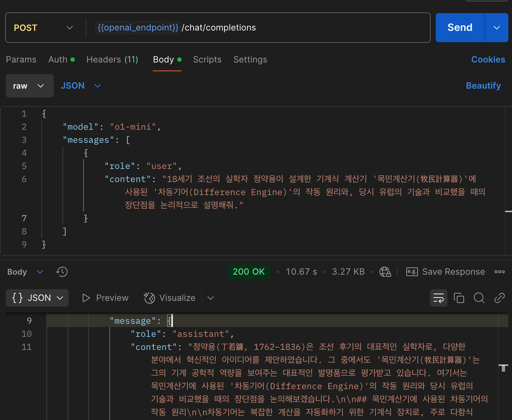The image size is (512, 420).
Task: Click the Beautify link
Action: (x=483, y=86)
